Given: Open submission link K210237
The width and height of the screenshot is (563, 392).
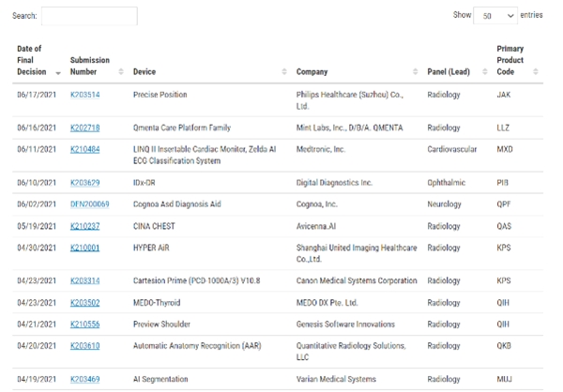Looking at the screenshot, I should (84, 226).
